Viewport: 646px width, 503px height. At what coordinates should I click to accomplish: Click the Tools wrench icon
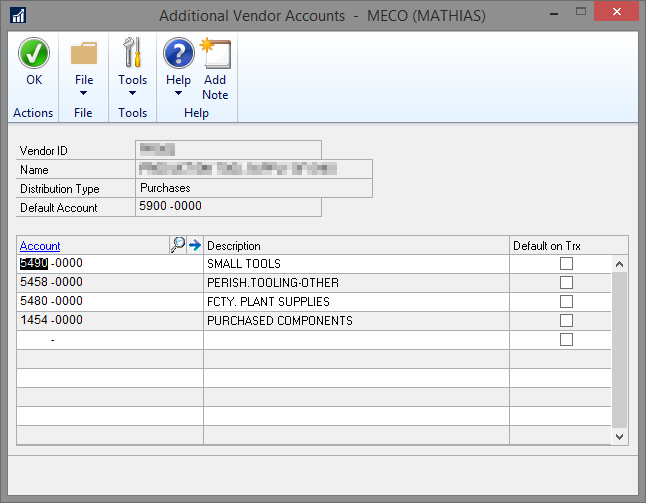[132, 54]
